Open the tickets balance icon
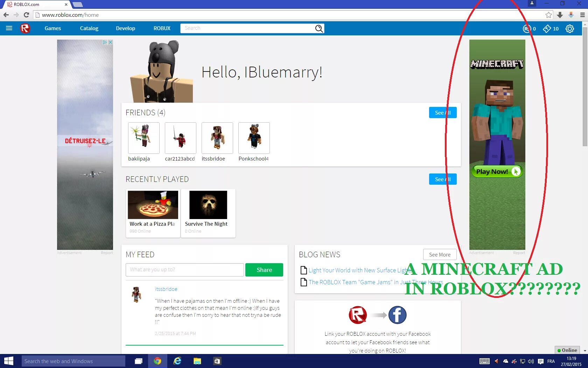The width and height of the screenshot is (588, 368). click(547, 29)
